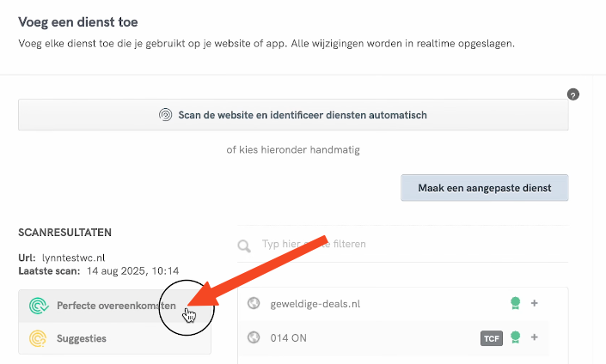Click the yellow Suggesties icon

click(x=38, y=338)
